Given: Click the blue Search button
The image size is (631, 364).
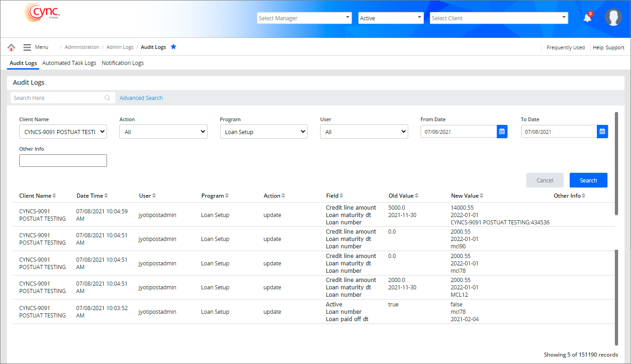Looking at the screenshot, I should pyautogui.click(x=588, y=180).
